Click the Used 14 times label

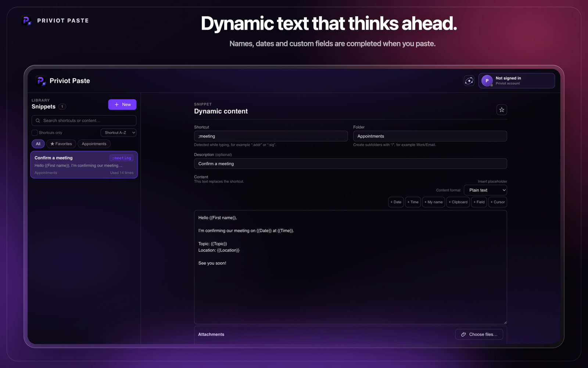(122, 173)
